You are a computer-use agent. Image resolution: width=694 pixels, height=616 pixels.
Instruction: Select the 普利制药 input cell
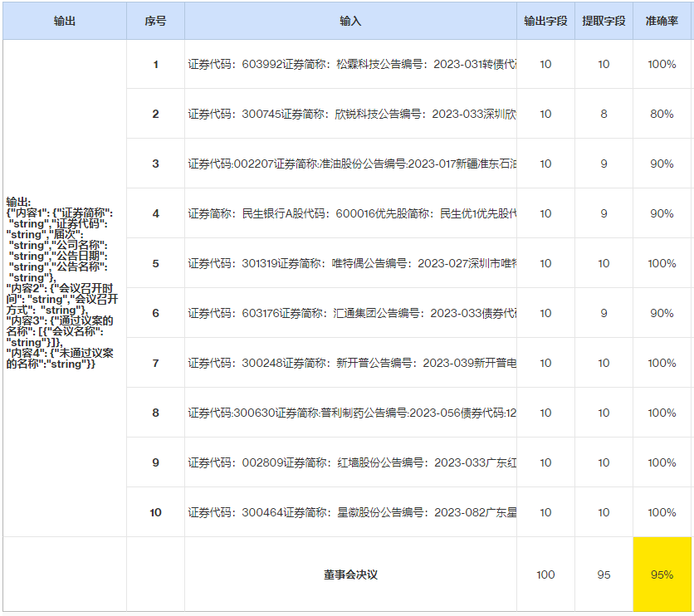pyautogui.click(x=350, y=413)
